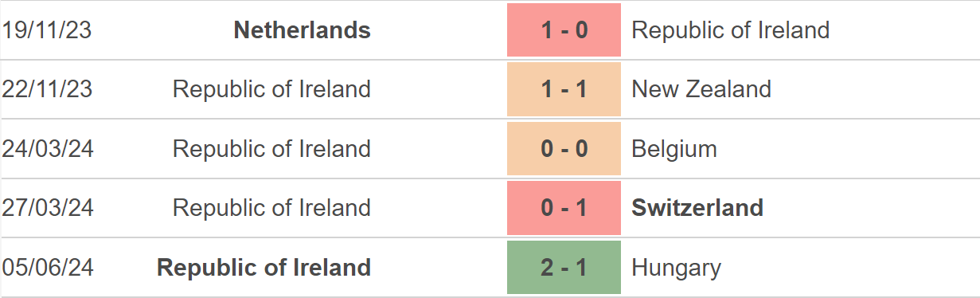Select the 19/11/23 match date
Image resolution: width=980 pixels, height=298 pixels.
click(x=47, y=30)
